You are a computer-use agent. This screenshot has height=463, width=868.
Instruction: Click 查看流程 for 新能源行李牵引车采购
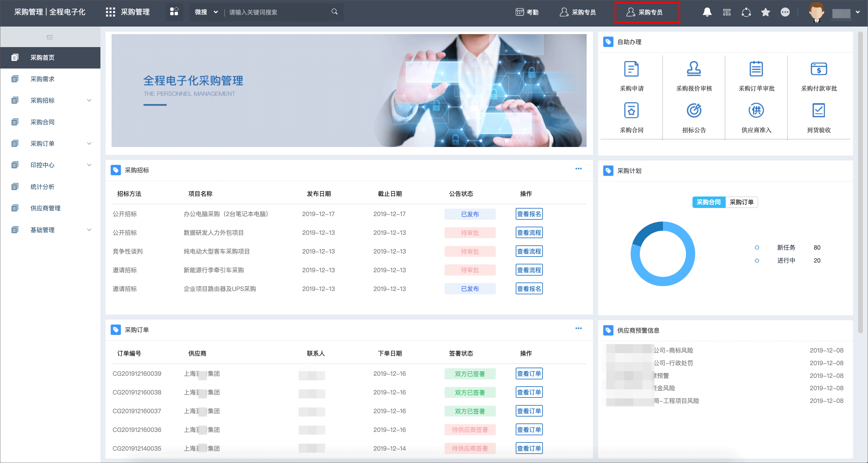(529, 270)
